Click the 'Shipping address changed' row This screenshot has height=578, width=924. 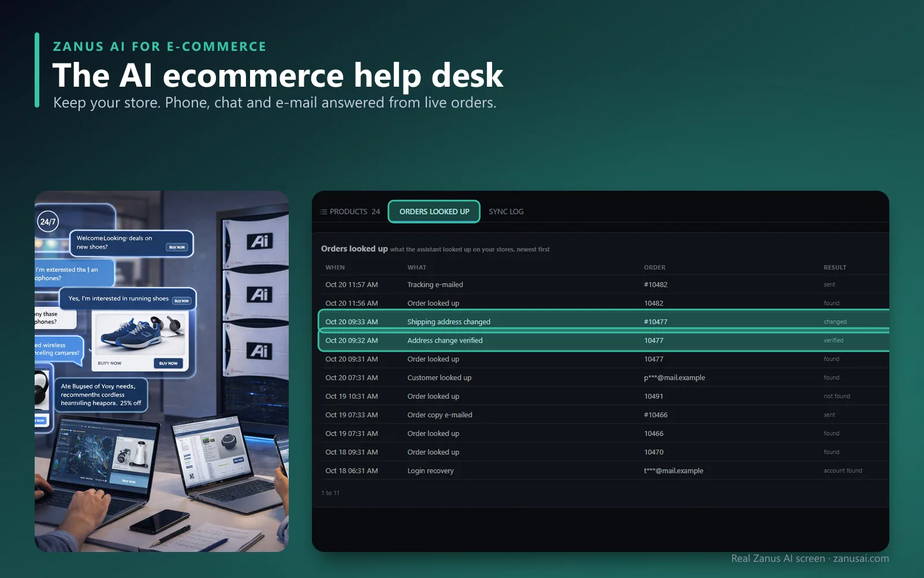point(603,321)
